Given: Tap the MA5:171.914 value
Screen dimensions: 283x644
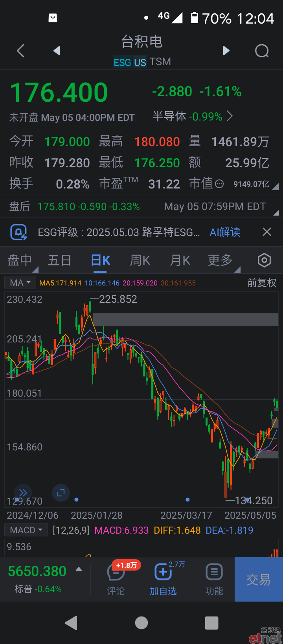Looking at the screenshot, I should pyautogui.click(x=61, y=283).
